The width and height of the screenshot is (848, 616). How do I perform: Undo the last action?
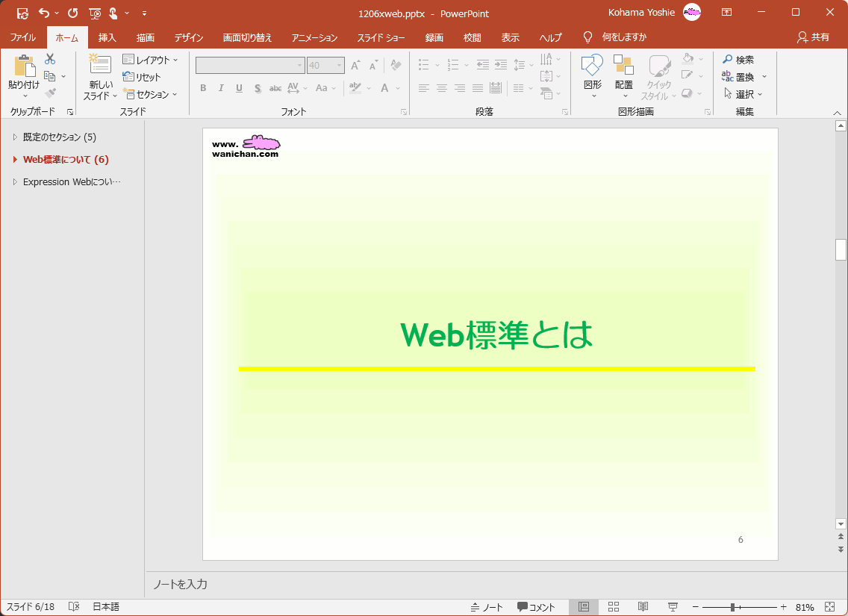44,13
